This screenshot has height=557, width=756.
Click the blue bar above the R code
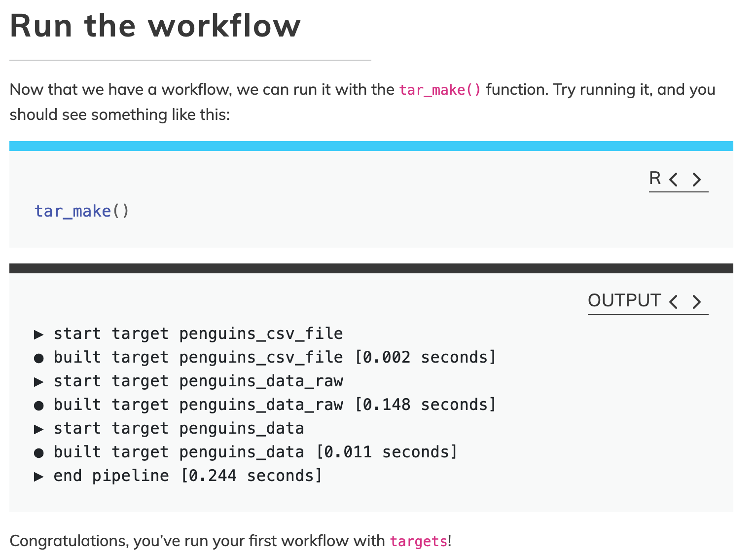click(371, 146)
